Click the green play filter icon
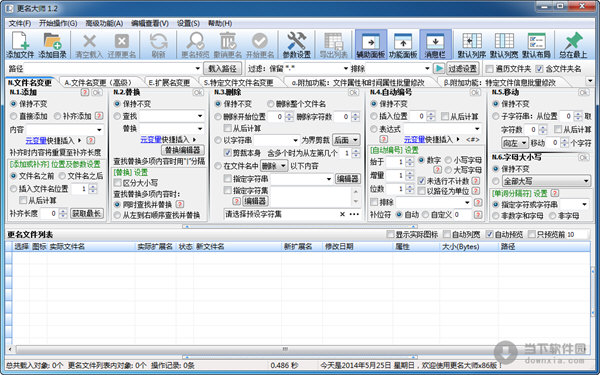The height and width of the screenshot is (375, 600). pyautogui.click(x=439, y=68)
